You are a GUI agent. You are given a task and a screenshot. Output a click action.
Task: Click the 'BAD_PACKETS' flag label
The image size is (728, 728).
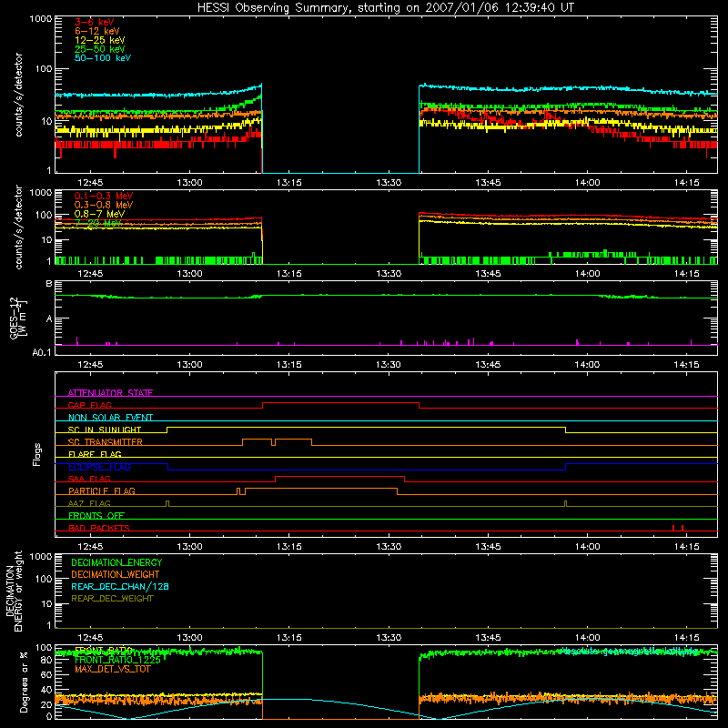[x=99, y=528]
